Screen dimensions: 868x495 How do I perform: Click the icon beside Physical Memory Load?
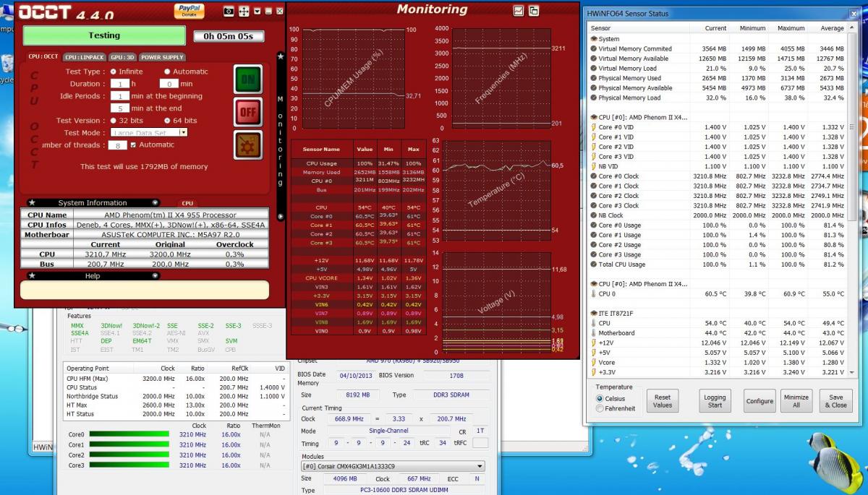tap(593, 98)
